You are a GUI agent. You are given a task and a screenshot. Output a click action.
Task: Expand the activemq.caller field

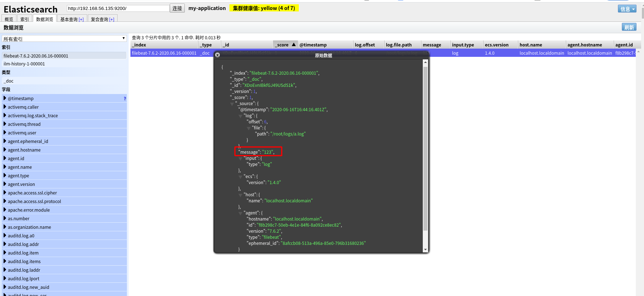(5, 107)
